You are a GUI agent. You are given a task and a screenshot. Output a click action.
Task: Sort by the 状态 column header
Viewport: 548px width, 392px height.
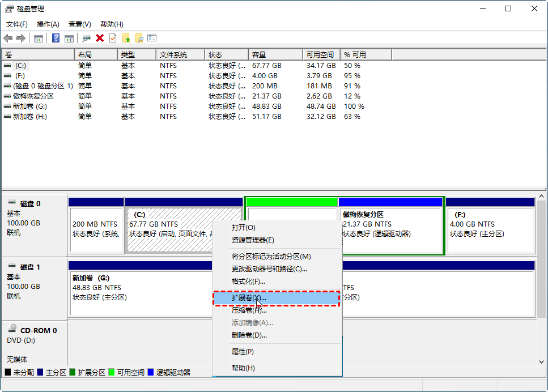click(227, 55)
